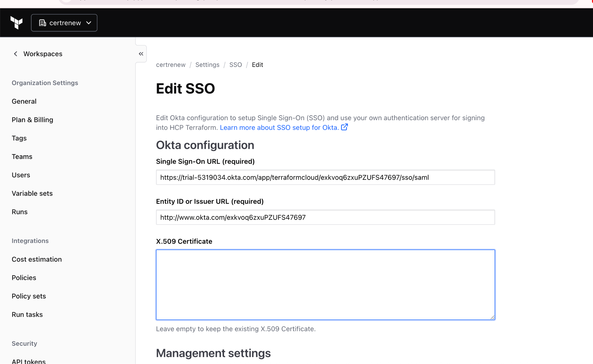The width and height of the screenshot is (593, 364).
Task: Open Tags settings page
Action: pos(19,138)
